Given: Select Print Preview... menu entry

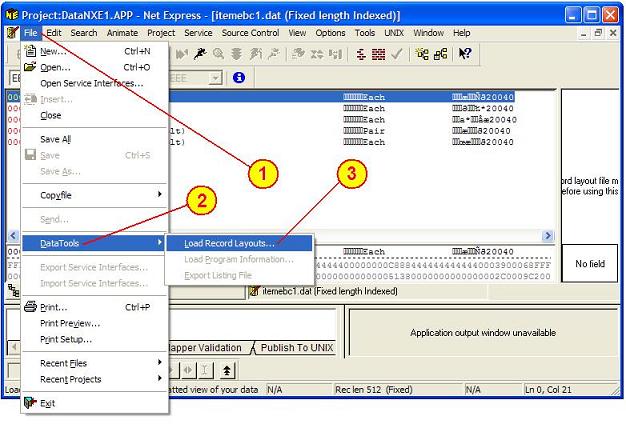Looking at the screenshot, I should point(95,323).
